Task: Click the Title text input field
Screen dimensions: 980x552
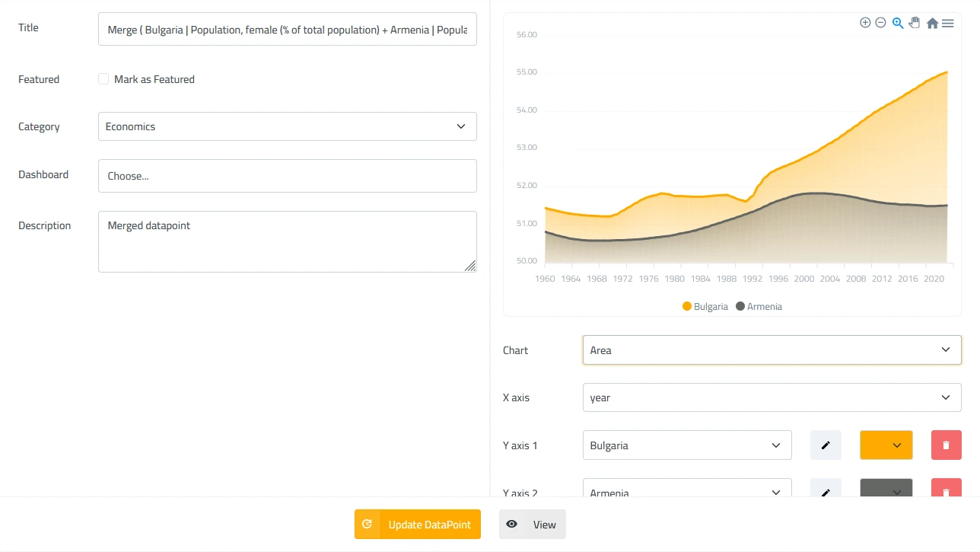Action: tap(287, 29)
